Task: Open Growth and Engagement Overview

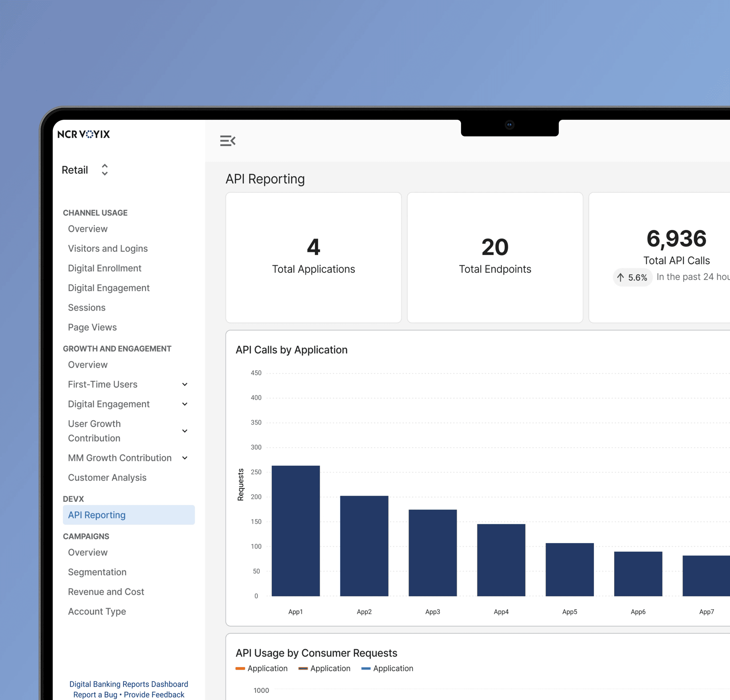Action: (88, 365)
